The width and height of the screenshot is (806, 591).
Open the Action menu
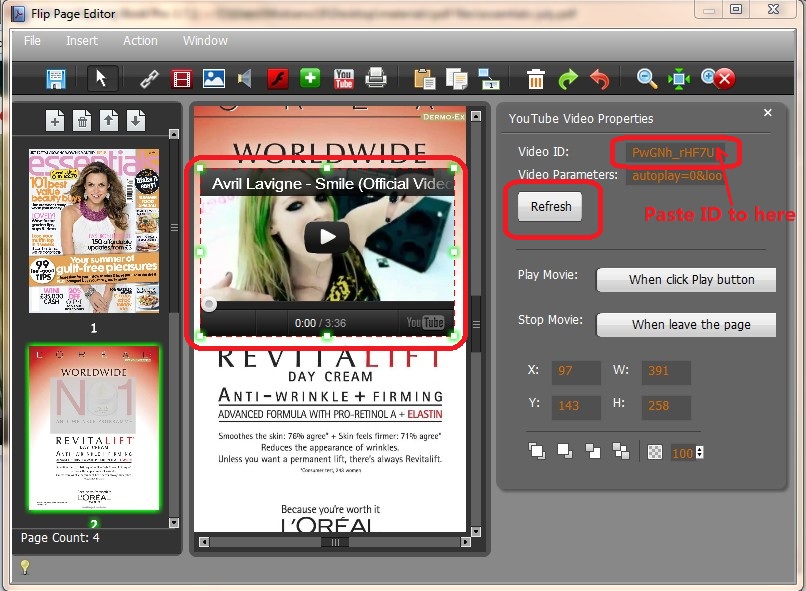pyautogui.click(x=140, y=41)
